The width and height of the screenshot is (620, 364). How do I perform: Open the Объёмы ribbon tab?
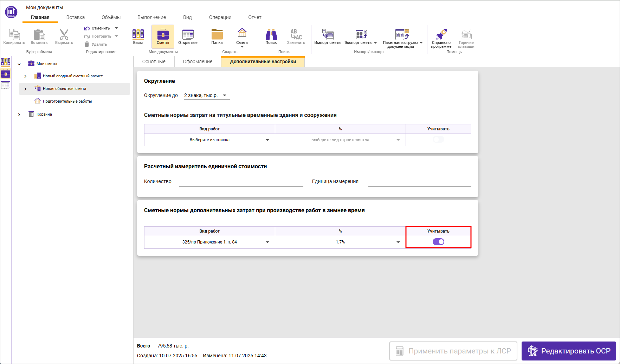[111, 17]
